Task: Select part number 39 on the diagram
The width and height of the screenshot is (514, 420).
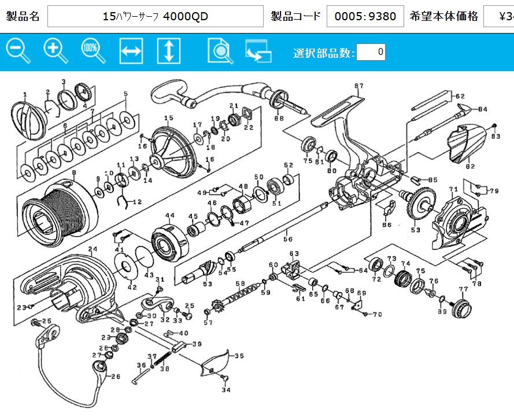Action: click(197, 344)
